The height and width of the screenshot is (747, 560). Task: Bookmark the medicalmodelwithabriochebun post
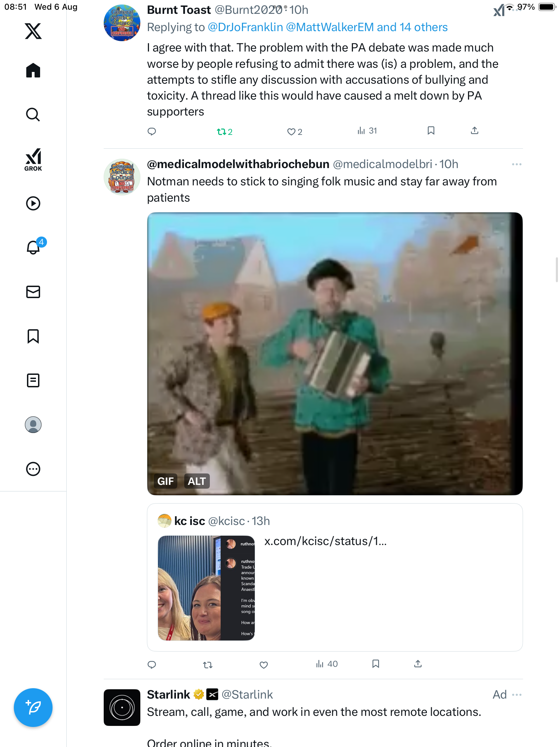tap(375, 664)
